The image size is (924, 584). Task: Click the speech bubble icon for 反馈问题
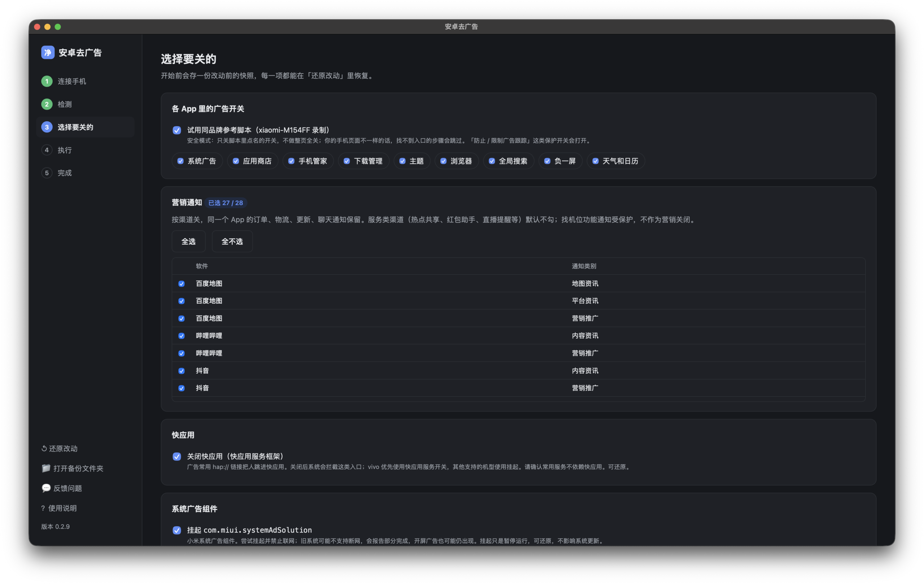pos(46,488)
